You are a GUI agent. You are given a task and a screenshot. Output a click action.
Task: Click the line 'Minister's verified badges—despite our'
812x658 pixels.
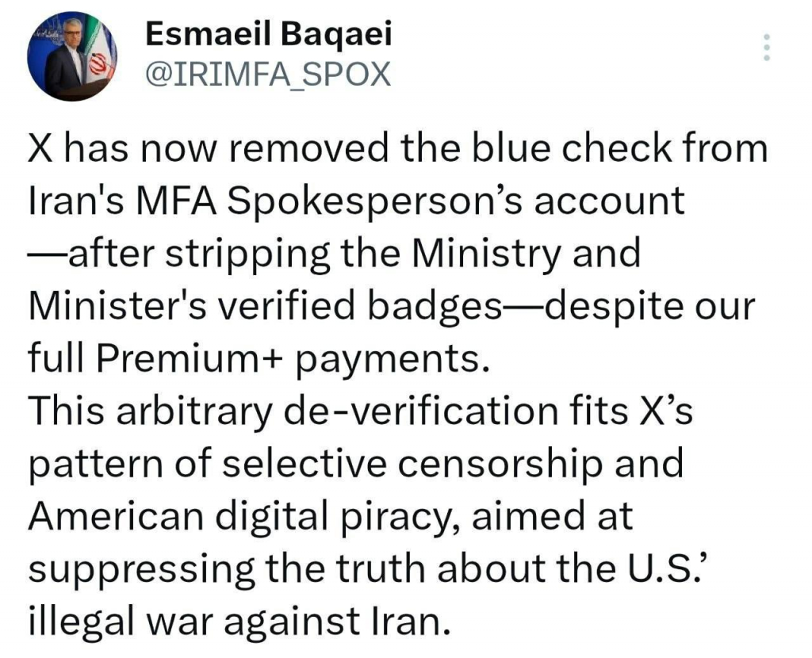pos(392,306)
